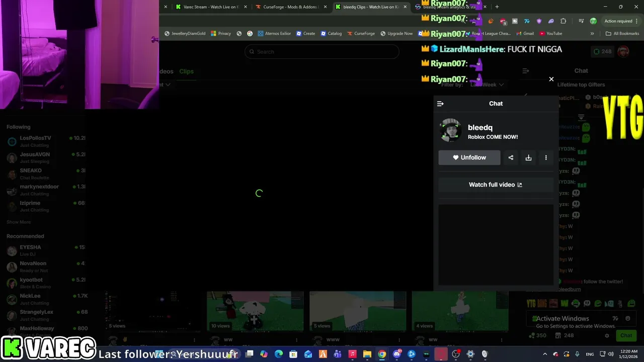Switch to Varec Stream browser tab

pyautogui.click(x=211, y=7)
